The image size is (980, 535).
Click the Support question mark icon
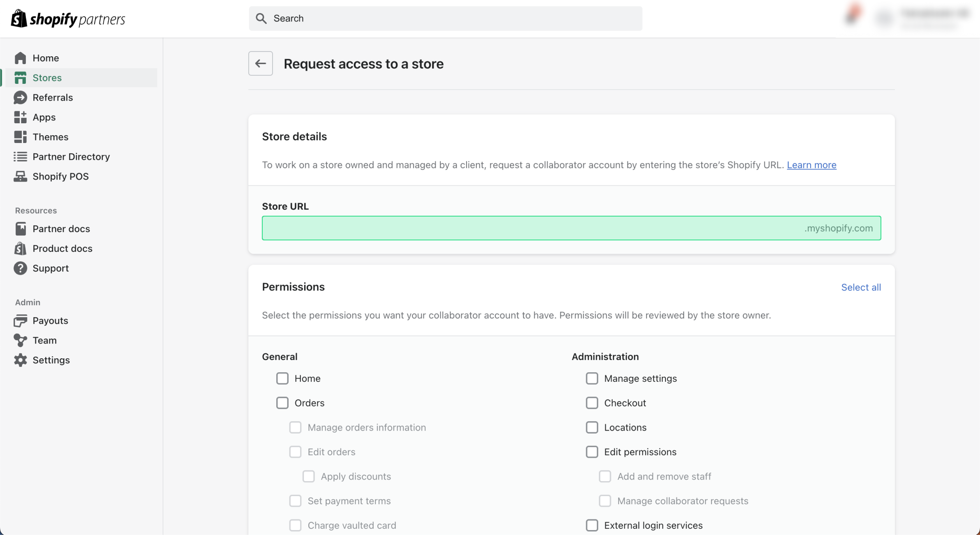coord(20,268)
